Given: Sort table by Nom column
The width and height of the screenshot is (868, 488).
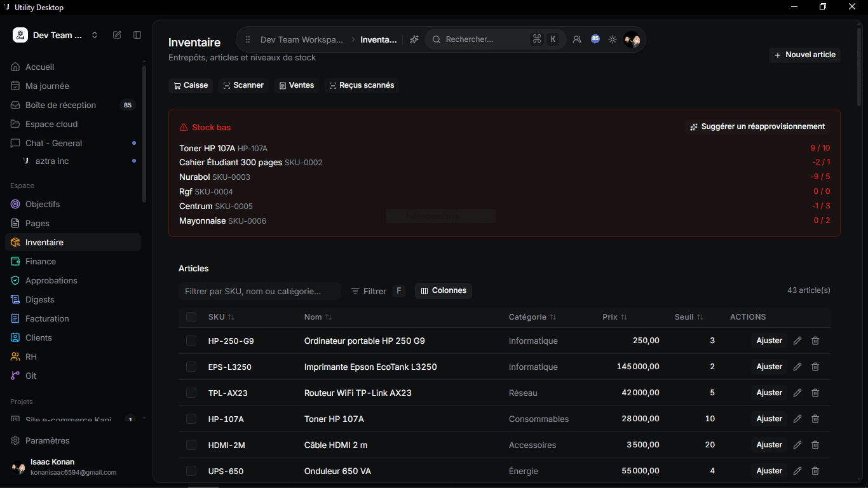Looking at the screenshot, I should [x=318, y=316].
